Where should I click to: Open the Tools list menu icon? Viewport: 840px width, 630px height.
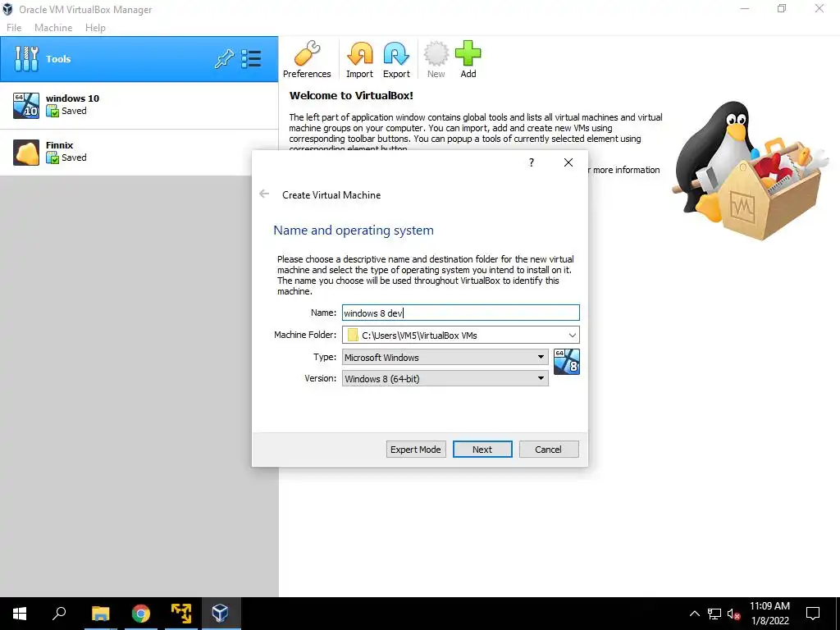click(251, 59)
